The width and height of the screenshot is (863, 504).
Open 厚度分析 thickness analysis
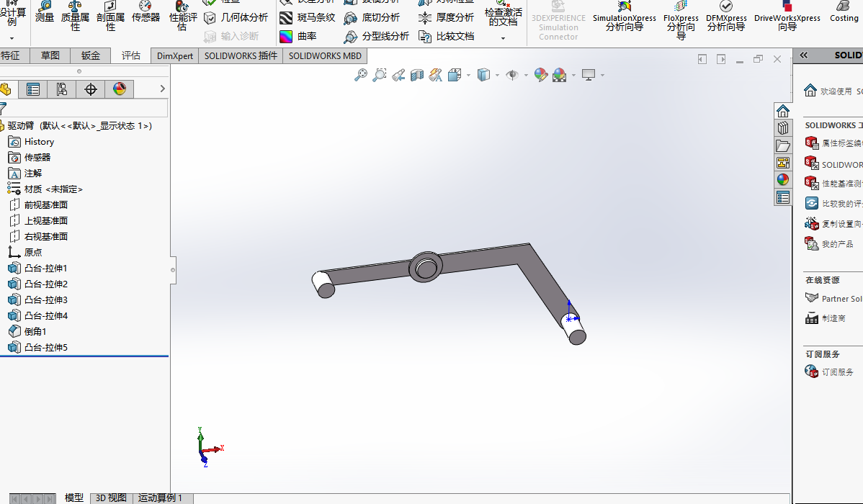(x=446, y=17)
